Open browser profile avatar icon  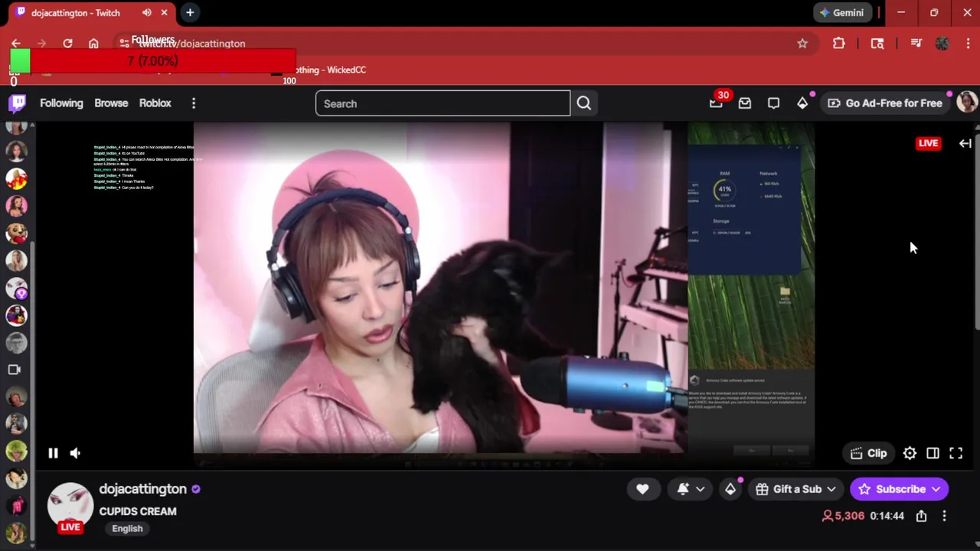[942, 44]
